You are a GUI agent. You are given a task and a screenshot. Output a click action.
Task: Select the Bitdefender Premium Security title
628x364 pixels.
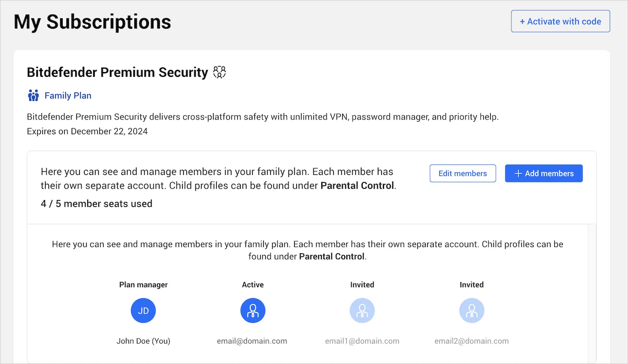pyautogui.click(x=118, y=72)
